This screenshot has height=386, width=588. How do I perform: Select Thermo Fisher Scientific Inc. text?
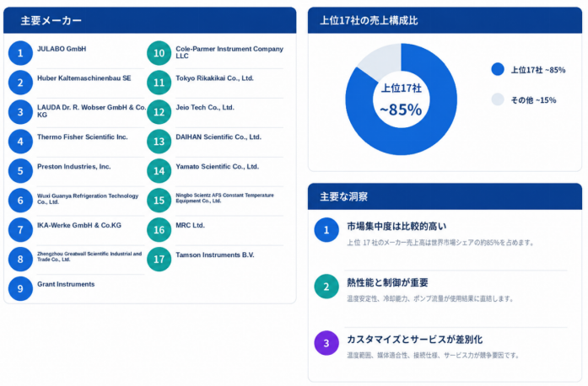click(x=83, y=137)
